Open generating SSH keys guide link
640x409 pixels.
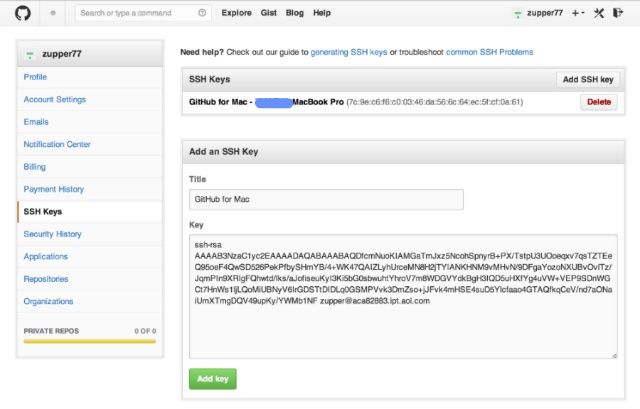349,52
